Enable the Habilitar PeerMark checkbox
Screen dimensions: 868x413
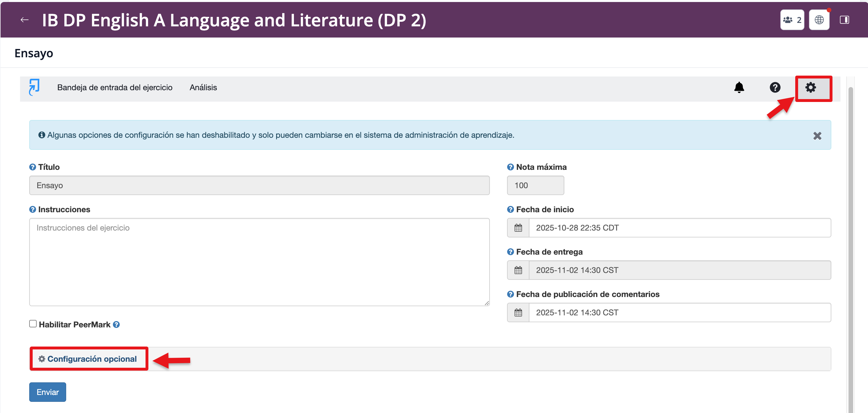[33, 324]
